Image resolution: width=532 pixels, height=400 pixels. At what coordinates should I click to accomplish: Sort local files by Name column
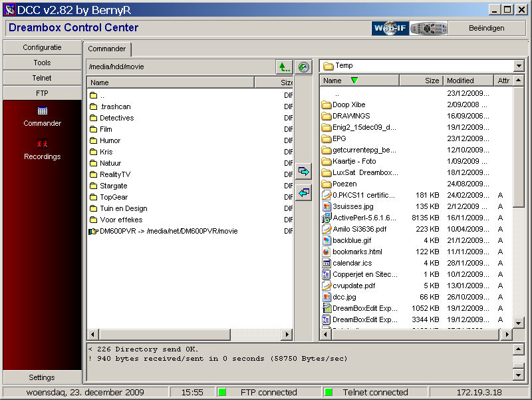click(x=360, y=81)
